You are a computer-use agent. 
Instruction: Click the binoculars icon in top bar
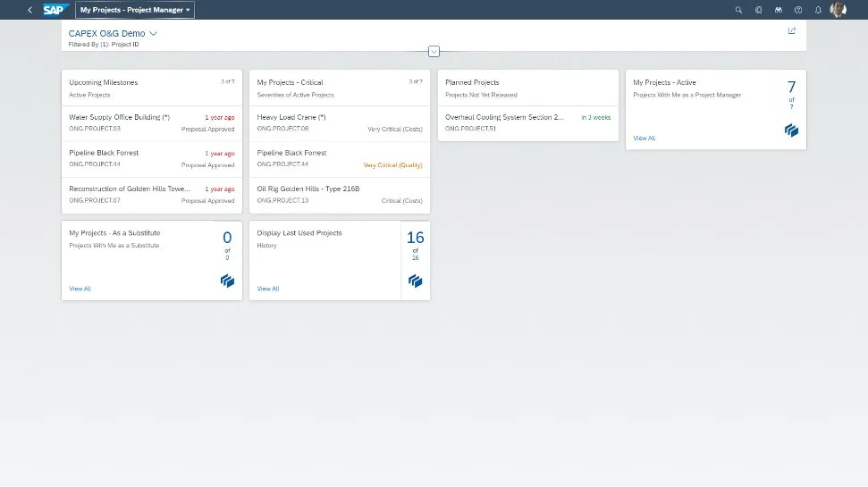pyautogui.click(x=779, y=10)
